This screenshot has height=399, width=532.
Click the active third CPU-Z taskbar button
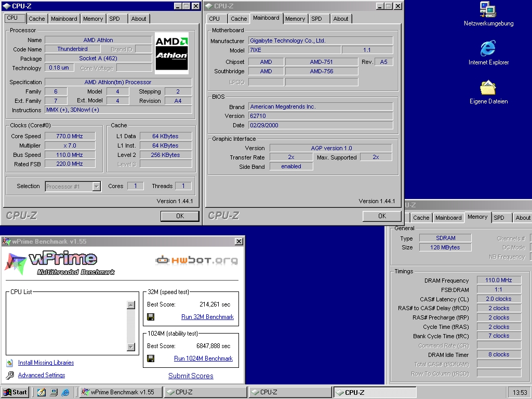375,392
